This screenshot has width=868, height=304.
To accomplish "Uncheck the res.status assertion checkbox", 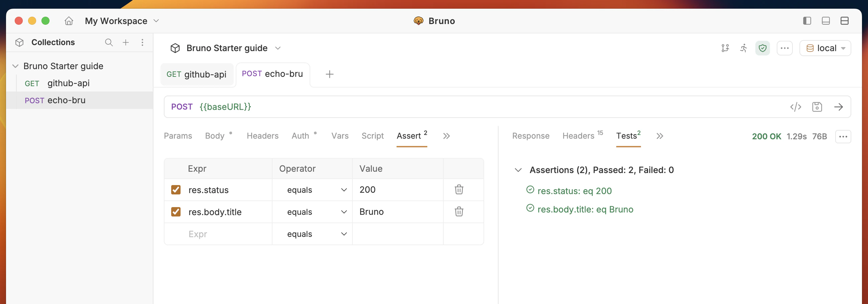I will [x=176, y=189].
